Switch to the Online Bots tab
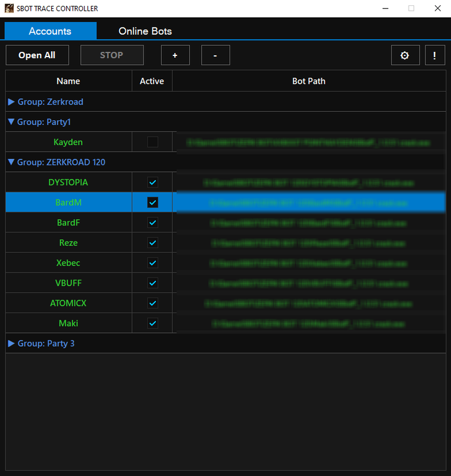The width and height of the screenshot is (451, 476). click(x=145, y=31)
